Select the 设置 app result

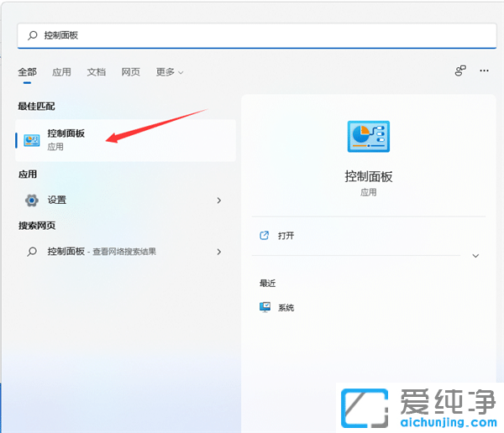pyautogui.click(x=125, y=200)
